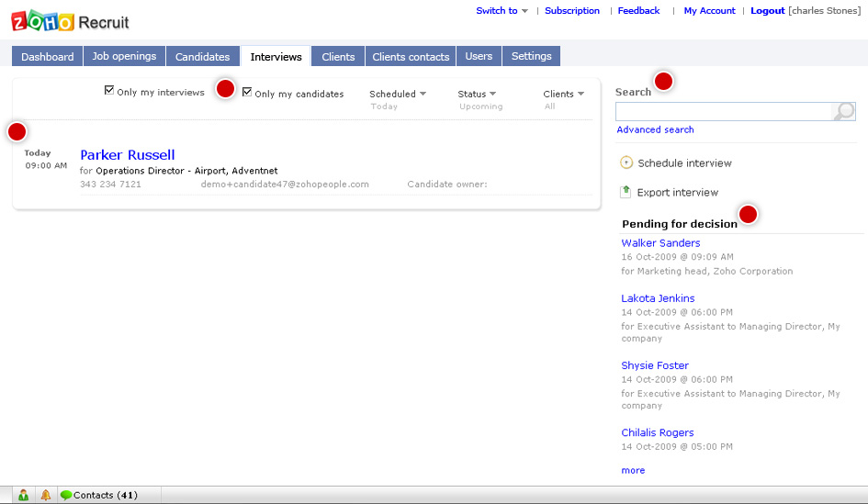Image resolution: width=868 pixels, height=504 pixels.
Task: Go to the Settings tab
Action: point(532,56)
